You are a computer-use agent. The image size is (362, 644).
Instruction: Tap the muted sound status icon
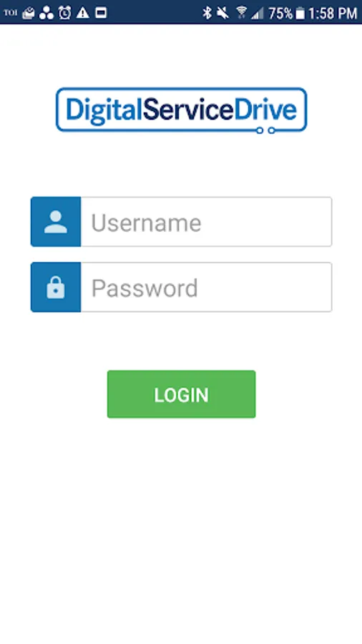point(223,13)
